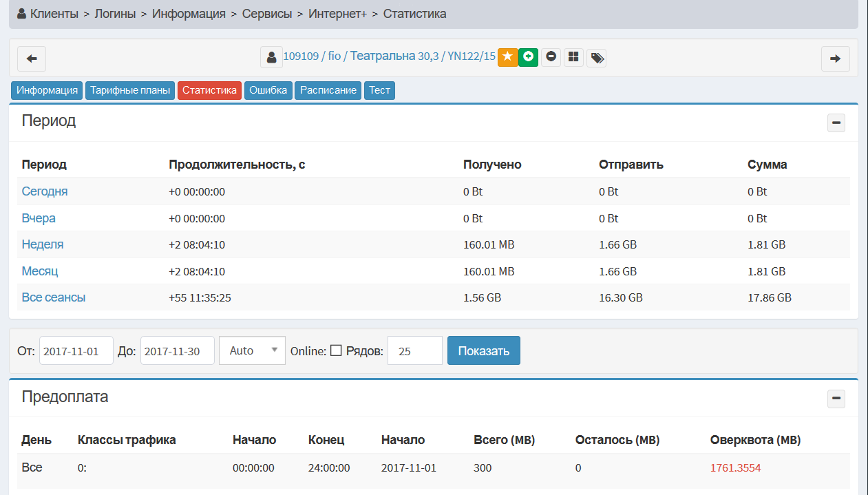Click the left arrow back button
Viewport: 868px width, 495px height.
tap(32, 59)
